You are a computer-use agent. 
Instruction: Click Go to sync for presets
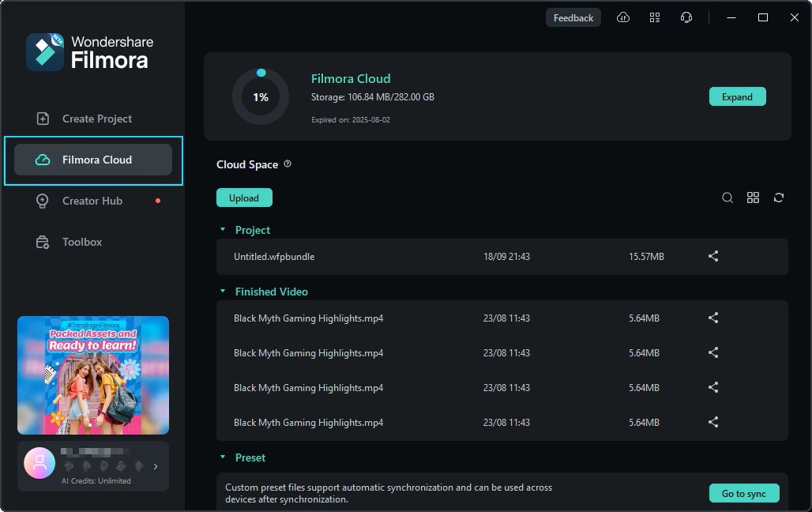tap(743, 492)
